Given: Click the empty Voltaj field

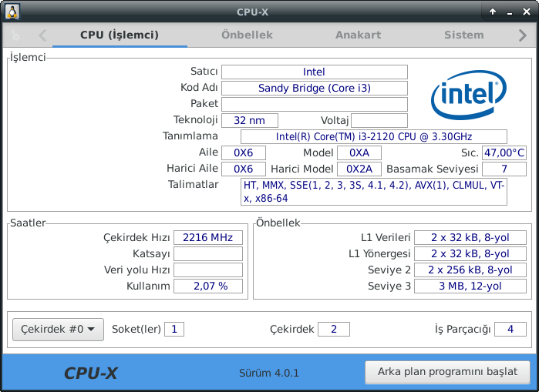Looking at the screenshot, I should point(379,120).
